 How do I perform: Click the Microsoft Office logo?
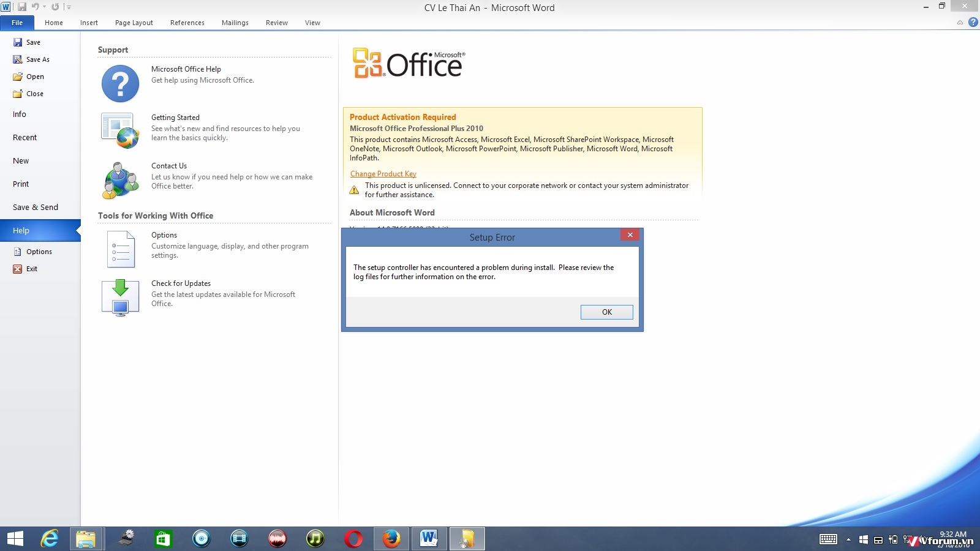(409, 63)
